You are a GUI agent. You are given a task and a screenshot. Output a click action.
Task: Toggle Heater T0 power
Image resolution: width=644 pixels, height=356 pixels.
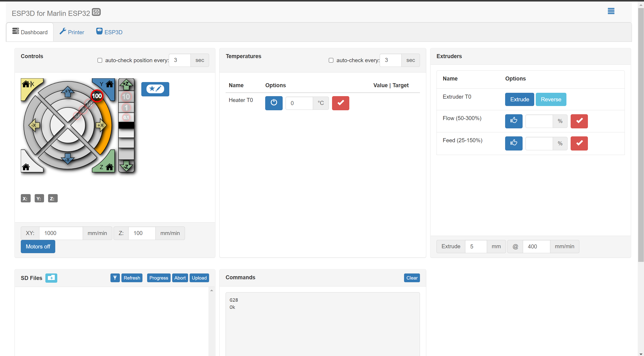[x=273, y=103]
